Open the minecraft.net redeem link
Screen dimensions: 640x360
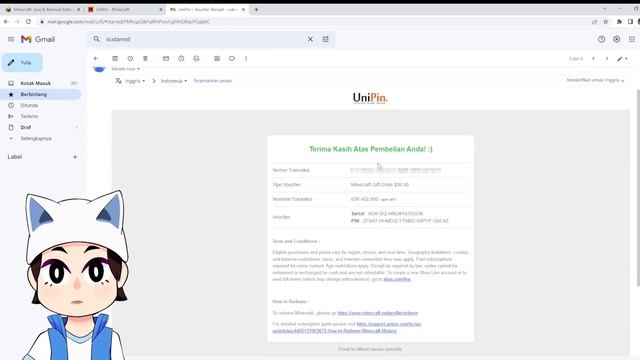click(x=378, y=313)
